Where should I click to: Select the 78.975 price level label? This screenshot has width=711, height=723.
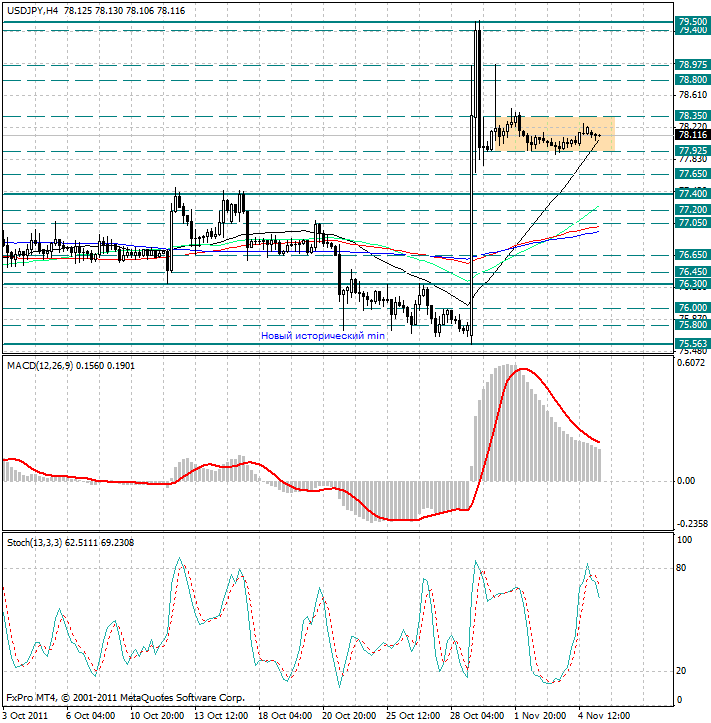[693, 64]
